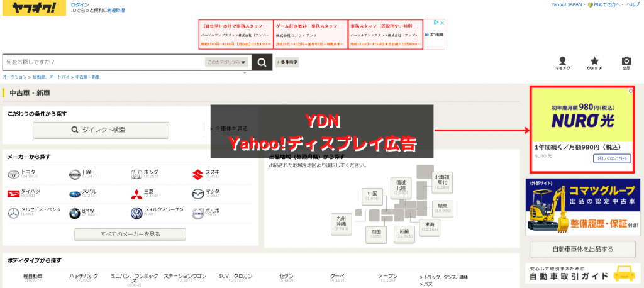Screen dimensions: 644x288
Task: Click the Yahoo Auctions (ヤフオク!) logo
Action: (x=34, y=8)
